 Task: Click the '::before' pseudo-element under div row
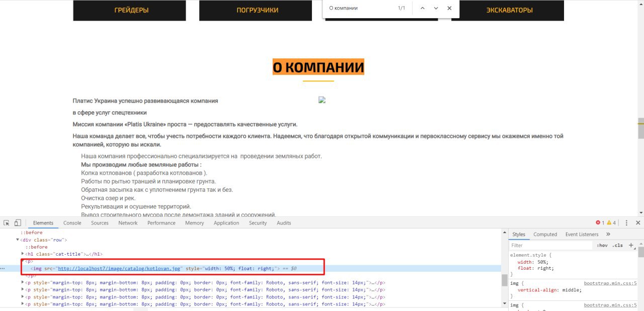(37, 247)
